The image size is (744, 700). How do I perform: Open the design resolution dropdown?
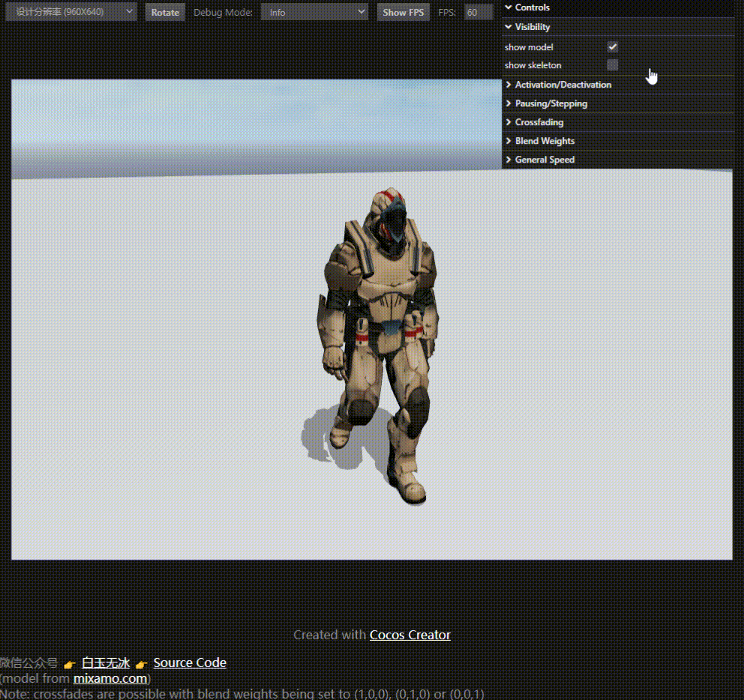pos(70,12)
